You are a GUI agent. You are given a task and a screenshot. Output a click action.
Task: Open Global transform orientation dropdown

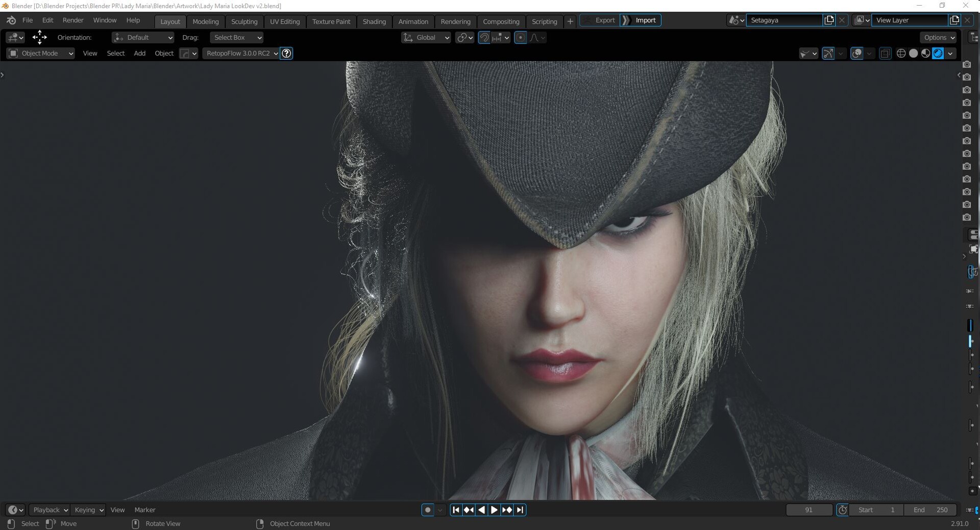click(426, 37)
